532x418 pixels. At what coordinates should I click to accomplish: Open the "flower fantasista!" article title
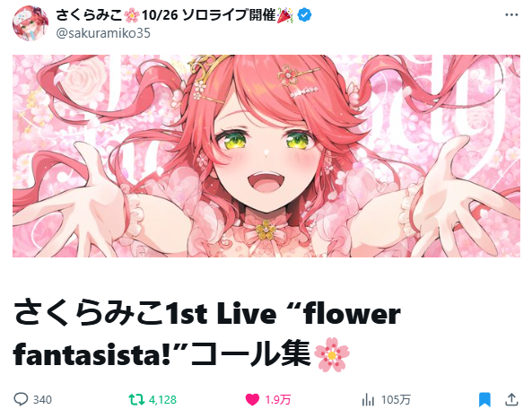point(207,335)
